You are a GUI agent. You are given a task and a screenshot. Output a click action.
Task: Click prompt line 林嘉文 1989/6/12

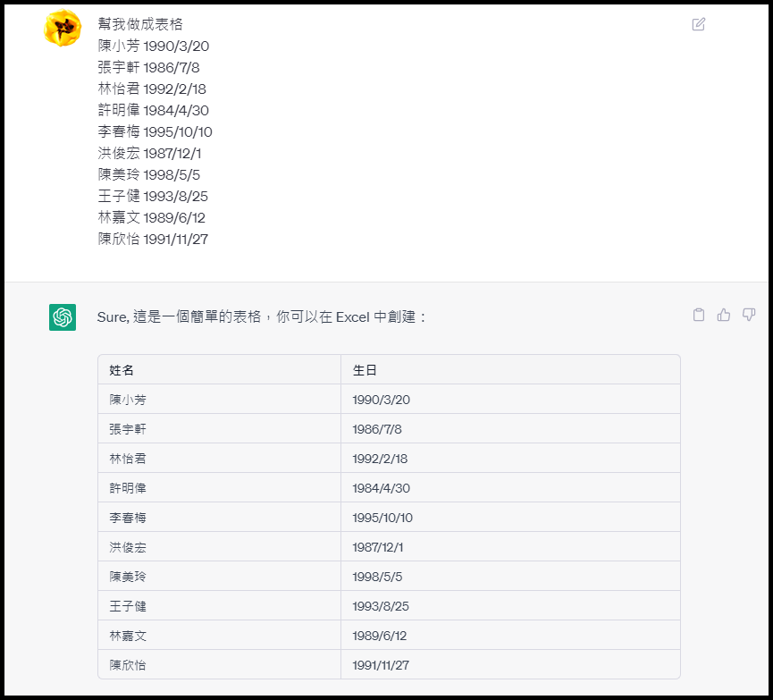[x=151, y=217]
